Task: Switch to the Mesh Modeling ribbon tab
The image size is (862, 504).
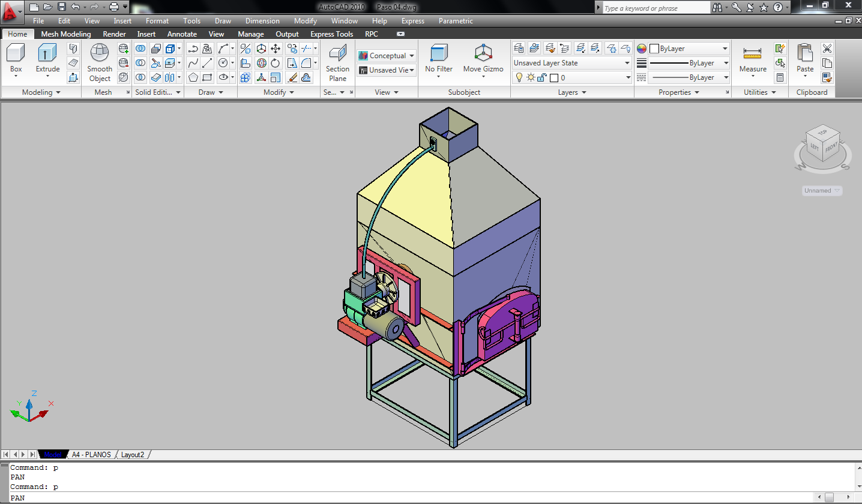Action: 66,34
